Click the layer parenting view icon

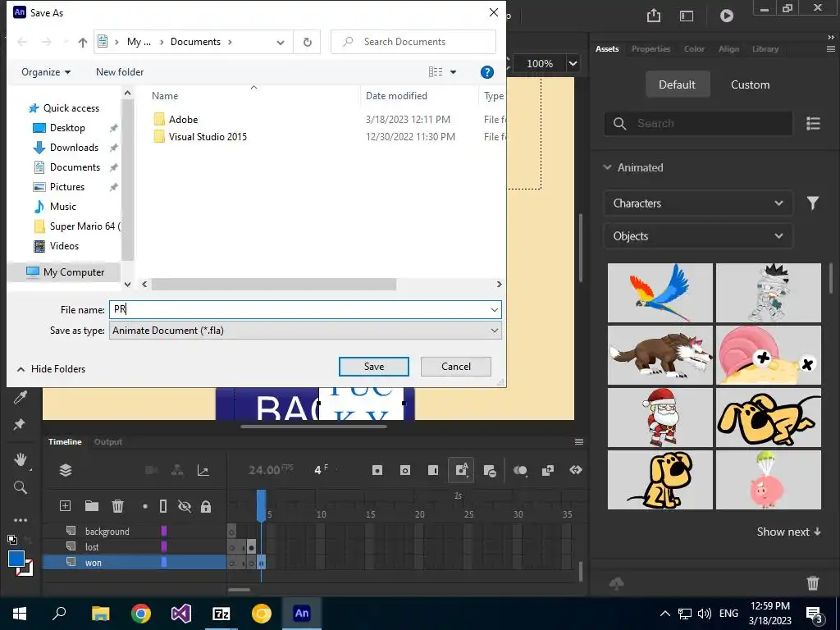point(177,470)
